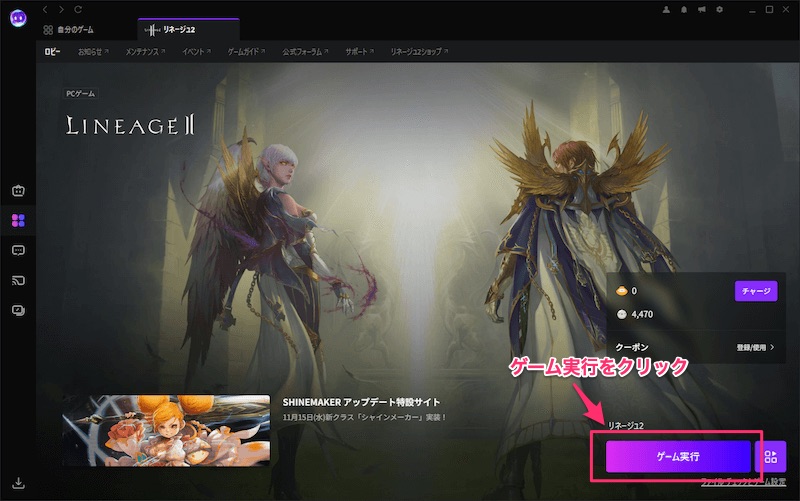Screen dimensions: 800x501
Task: Click the 11月15日 シャインメーカー実装 subtitle text
Action: [x=364, y=417]
